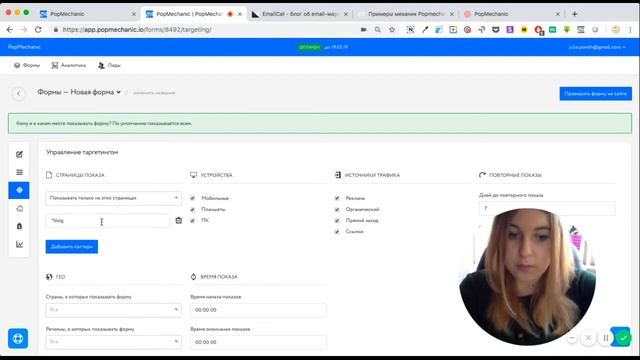Cancel recording with the X button
The image size is (640, 360).
588,338
